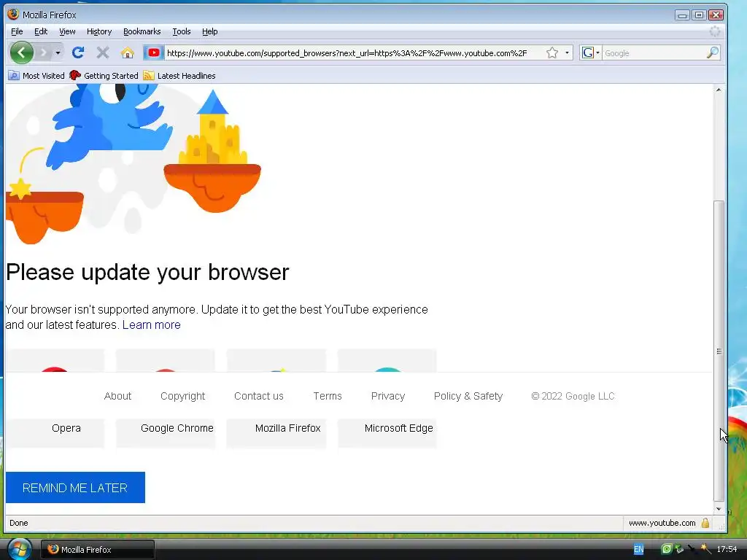
Task: Open the Terms footer link
Action: click(x=328, y=396)
